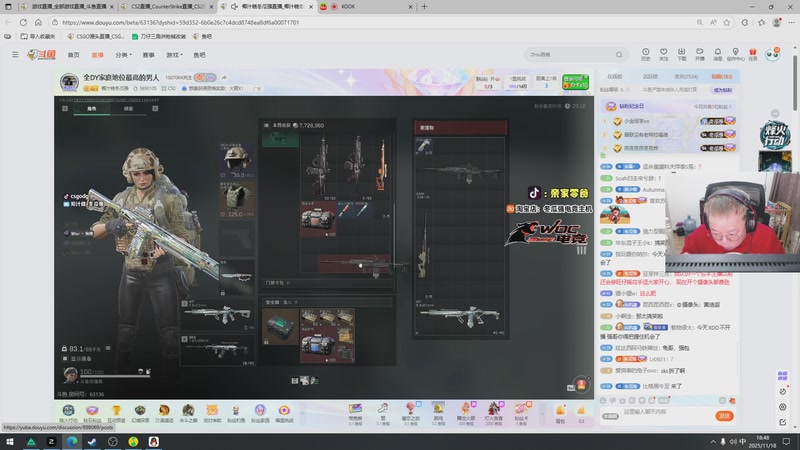Click the share arrow next to room title
Screen dimensions: 800x450
click(x=224, y=78)
